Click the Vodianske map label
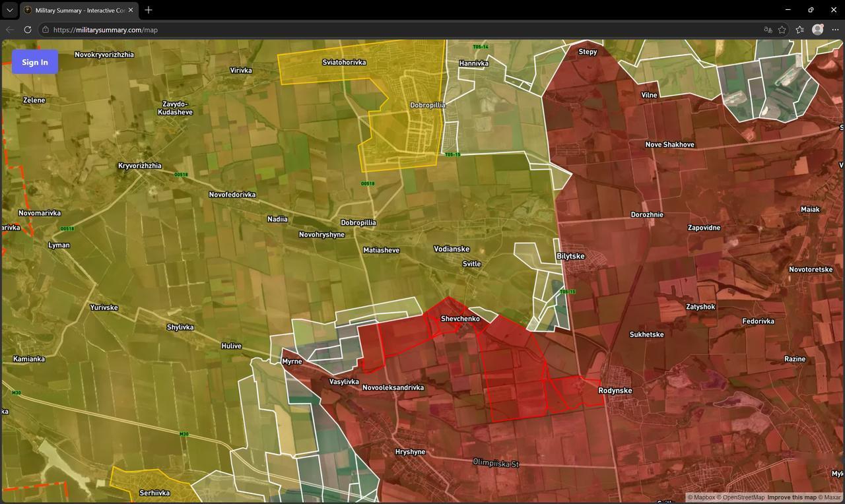The width and height of the screenshot is (845, 504). click(x=452, y=249)
